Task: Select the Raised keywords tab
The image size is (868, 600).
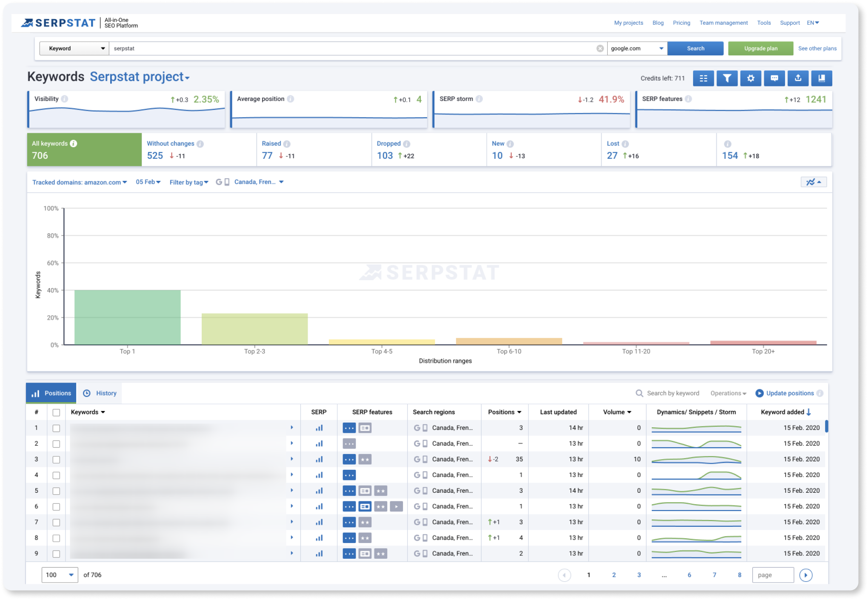Action: click(314, 149)
